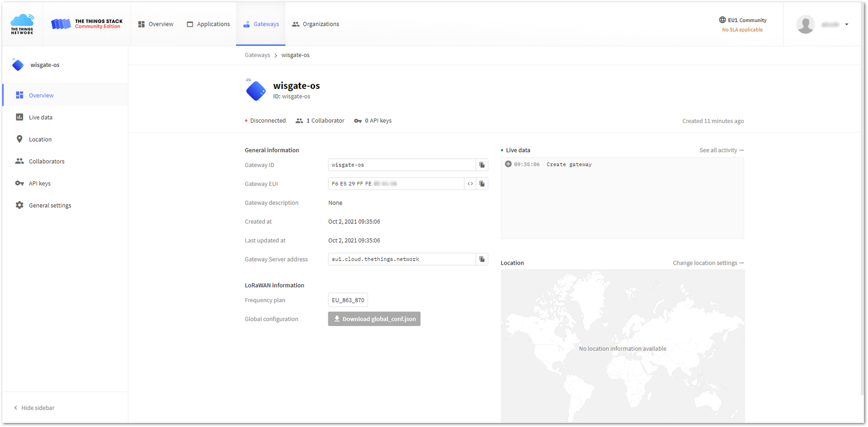Viewport: 868px width, 427px height.
Task: Copy the Gateway Server address
Action: pos(482,259)
